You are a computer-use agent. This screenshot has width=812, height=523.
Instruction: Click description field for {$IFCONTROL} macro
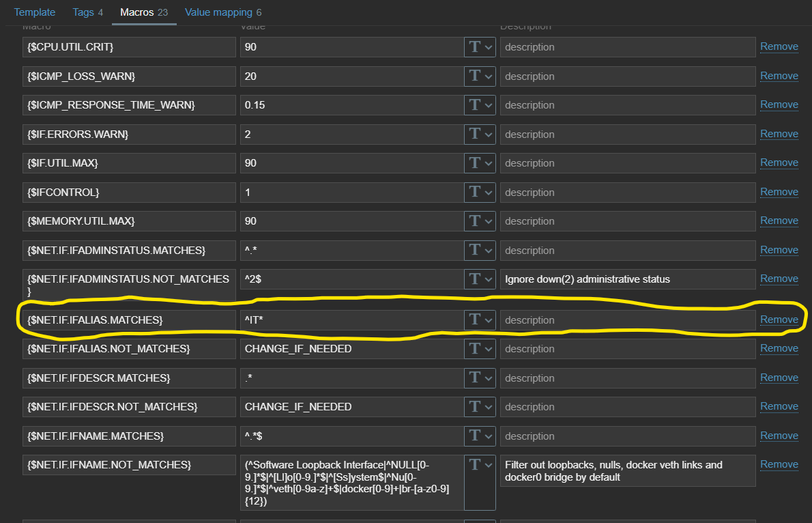627,193
